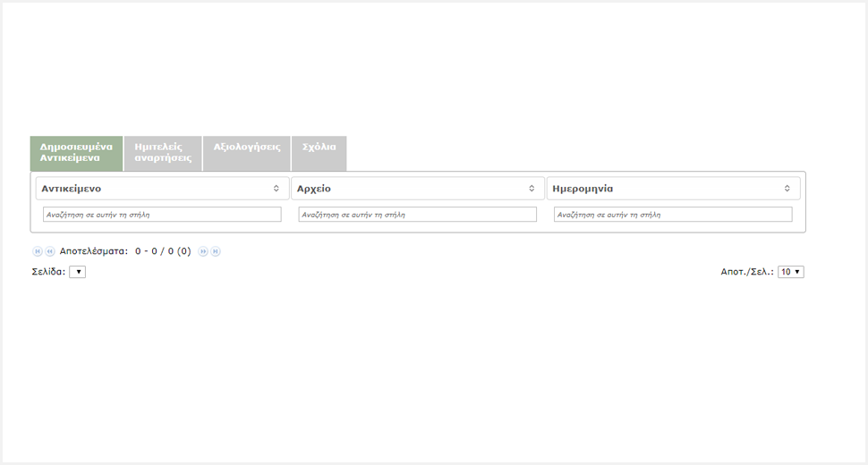Focus the Αρχείο column search field
The width and height of the screenshot is (868, 465).
417,215
